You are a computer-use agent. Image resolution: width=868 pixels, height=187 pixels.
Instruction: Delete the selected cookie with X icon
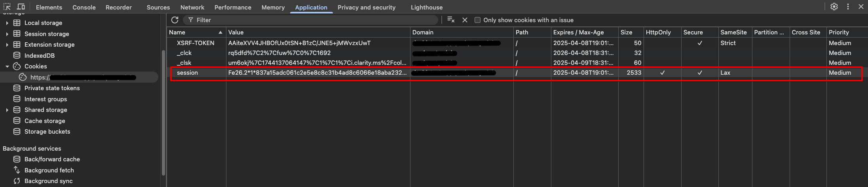(x=465, y=20)
